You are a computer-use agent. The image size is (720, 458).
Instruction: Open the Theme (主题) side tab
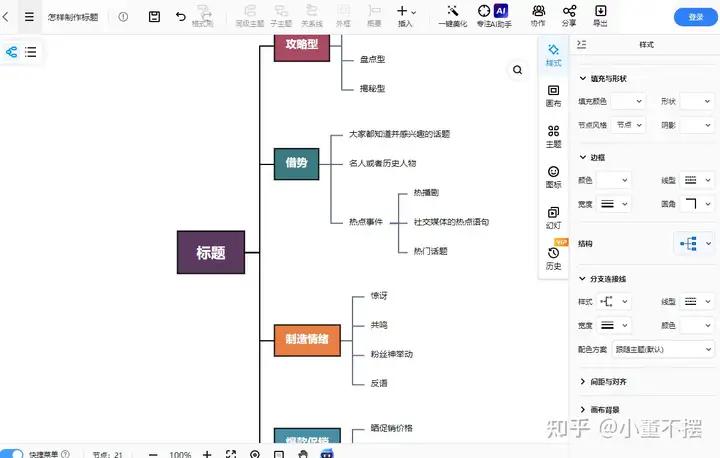pos(553,137)
